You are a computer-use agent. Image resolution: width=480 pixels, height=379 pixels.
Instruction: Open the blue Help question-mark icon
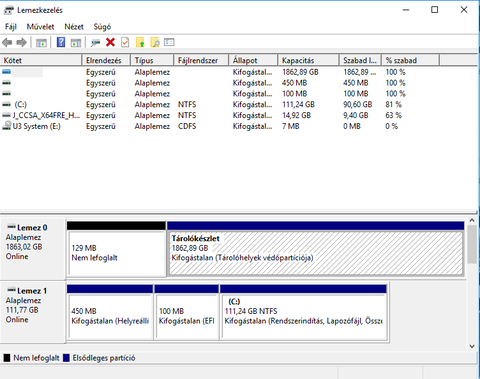coord(61,42)
